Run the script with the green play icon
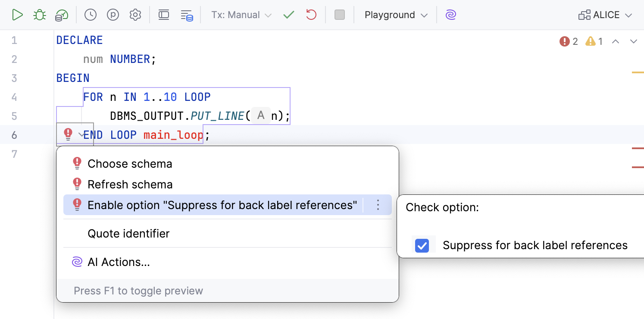The image size is (644, 319). (18, 14)
